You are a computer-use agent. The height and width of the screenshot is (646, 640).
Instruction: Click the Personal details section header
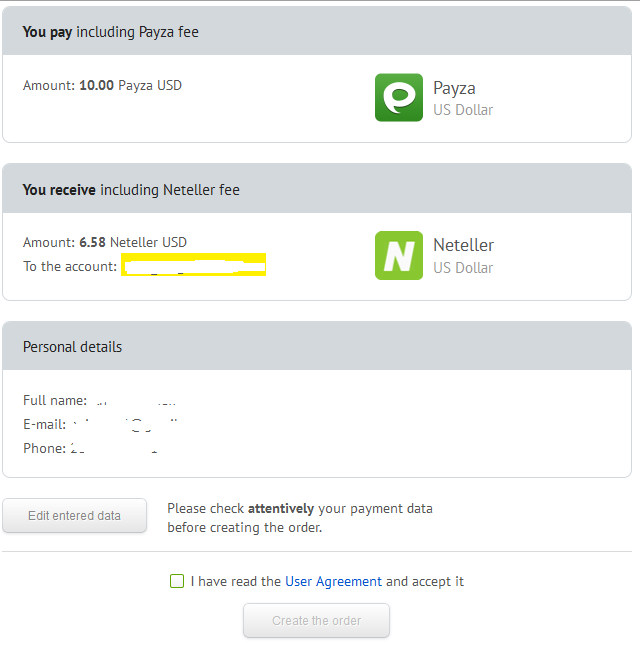[x=73, y=347]
